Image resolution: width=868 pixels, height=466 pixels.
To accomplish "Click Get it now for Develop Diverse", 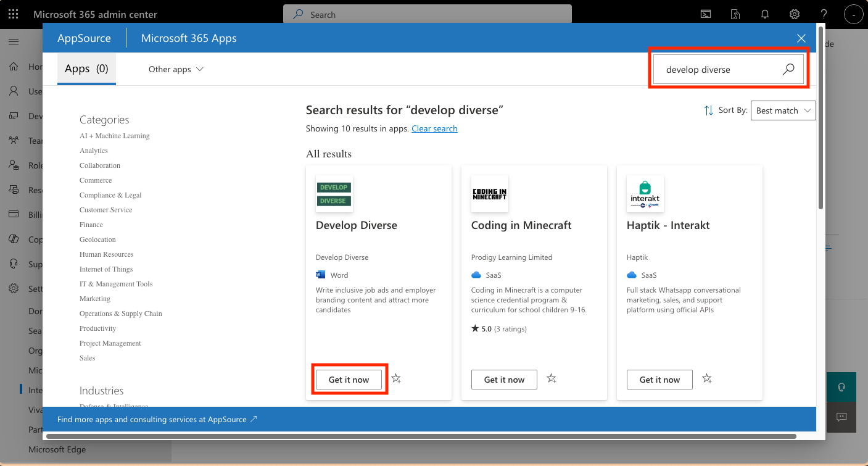I will [349, 380].
